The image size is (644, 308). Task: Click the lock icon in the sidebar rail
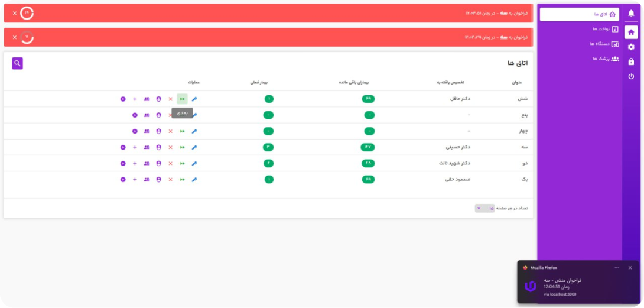click(x=631, y=61)
